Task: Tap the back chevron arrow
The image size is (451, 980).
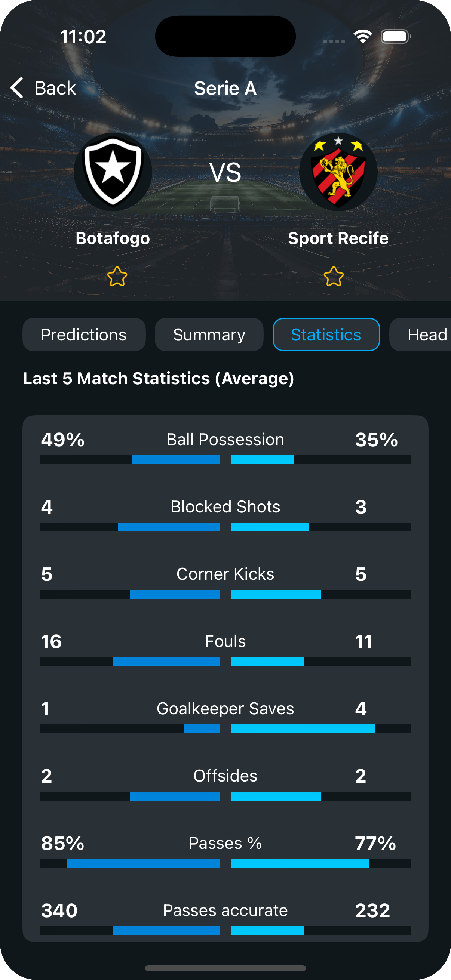Action: pyautogui.click(x=17, y=88)
